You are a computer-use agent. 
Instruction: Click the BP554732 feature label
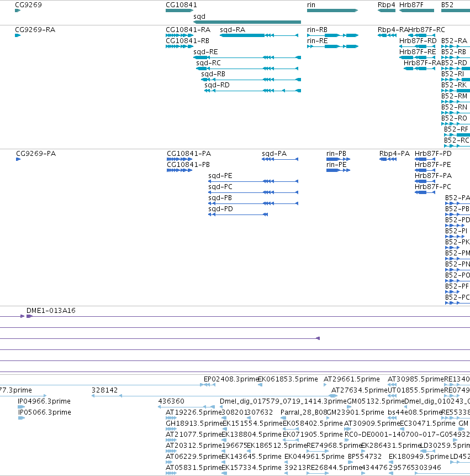point(365,457)
